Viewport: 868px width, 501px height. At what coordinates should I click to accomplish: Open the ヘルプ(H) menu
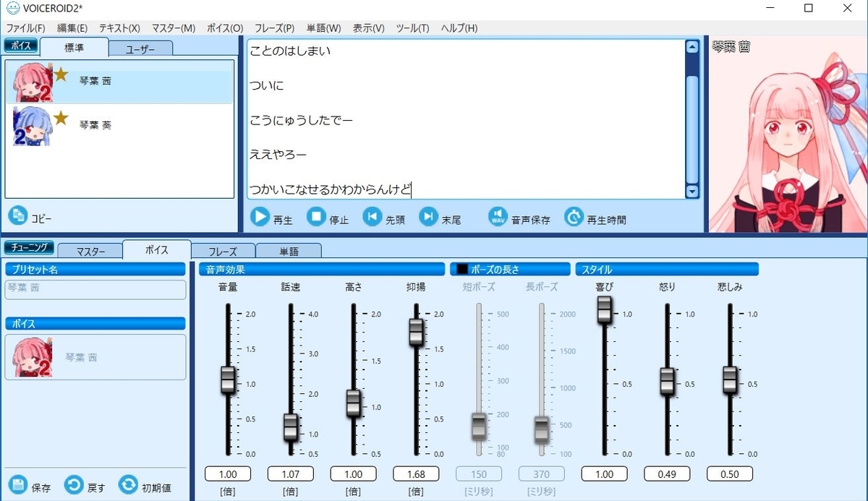pos(459,28)
